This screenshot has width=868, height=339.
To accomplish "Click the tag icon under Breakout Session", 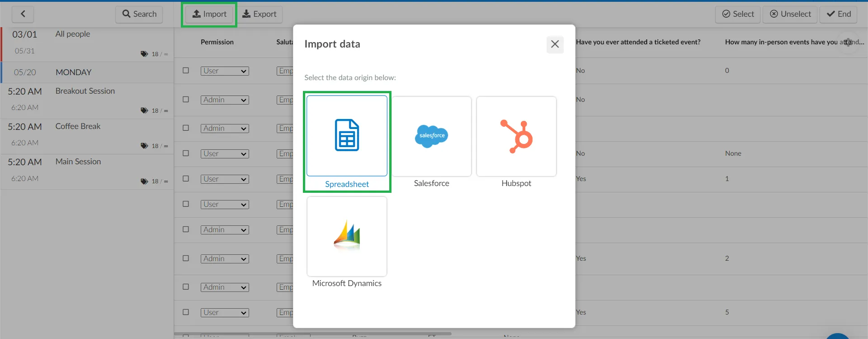I will [144, 111].
